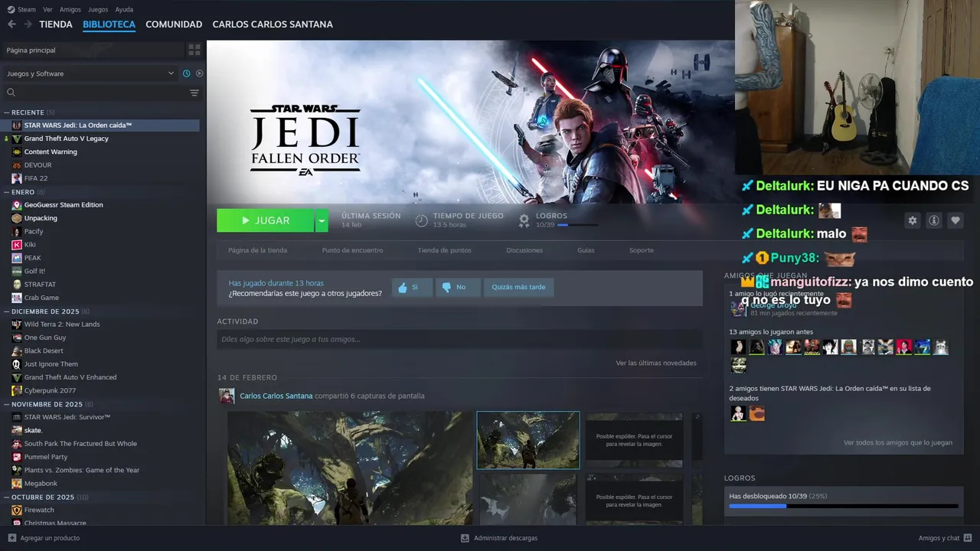The width and height of the screenshot is (980, 551).
Task: Click the thumbs-up Sí recommendation
Action: click(412, 287)
